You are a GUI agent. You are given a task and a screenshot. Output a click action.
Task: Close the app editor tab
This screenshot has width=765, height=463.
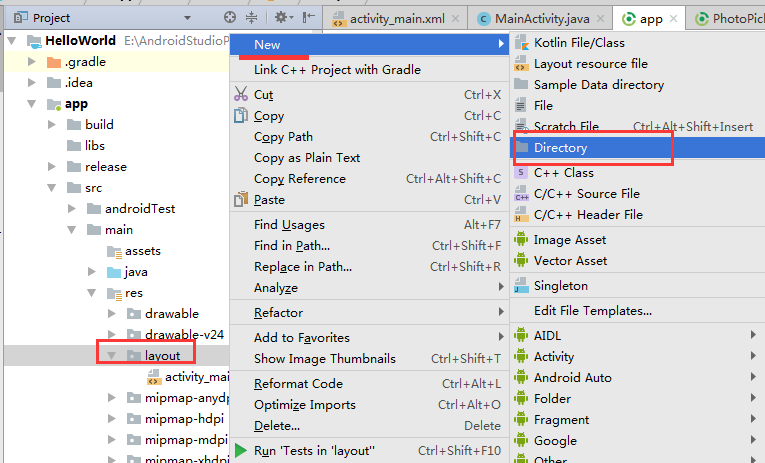coord(673,19)
